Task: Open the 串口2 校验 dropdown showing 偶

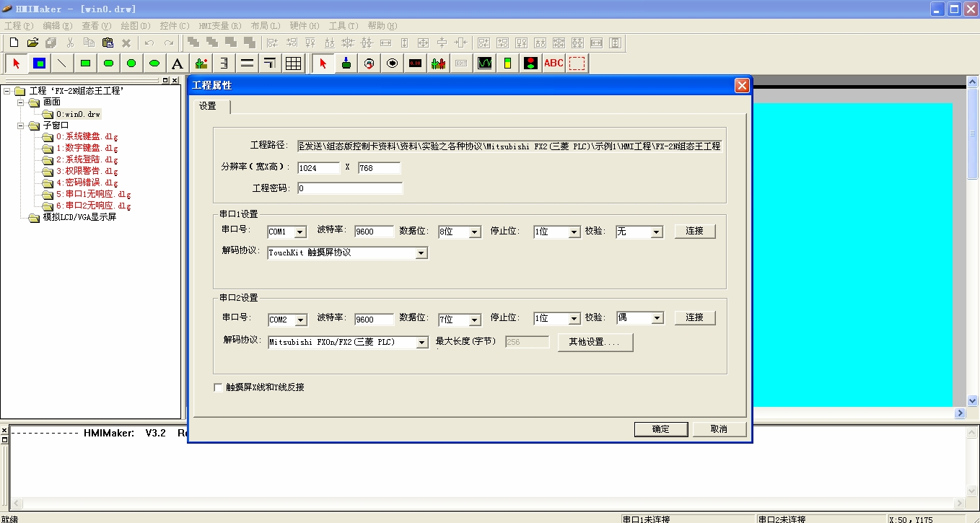Action: point(657,318)
